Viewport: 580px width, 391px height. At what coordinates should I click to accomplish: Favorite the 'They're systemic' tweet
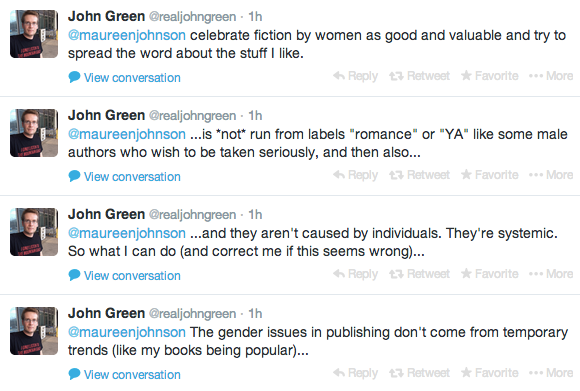(x=490, y=274)
